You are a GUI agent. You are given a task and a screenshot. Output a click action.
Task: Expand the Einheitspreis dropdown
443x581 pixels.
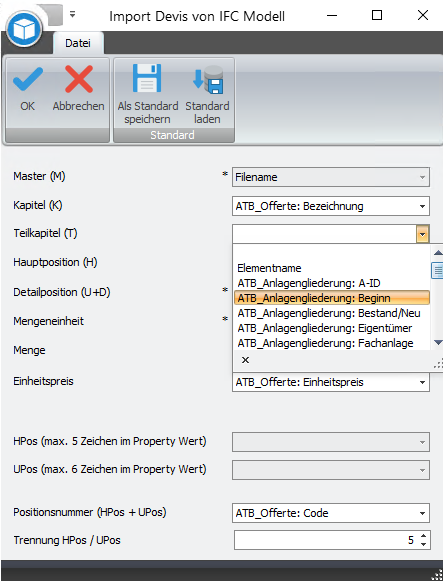422,382
